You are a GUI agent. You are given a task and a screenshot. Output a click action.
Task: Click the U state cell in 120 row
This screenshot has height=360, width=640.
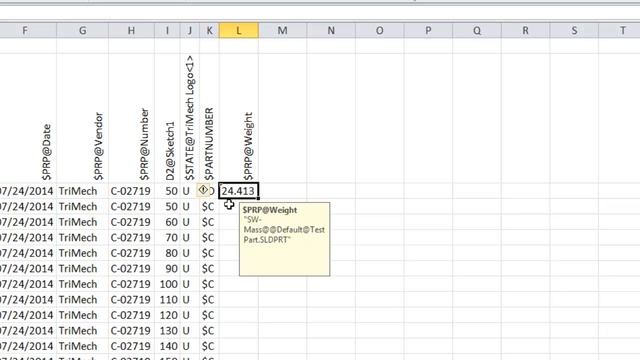coord(190,315)
